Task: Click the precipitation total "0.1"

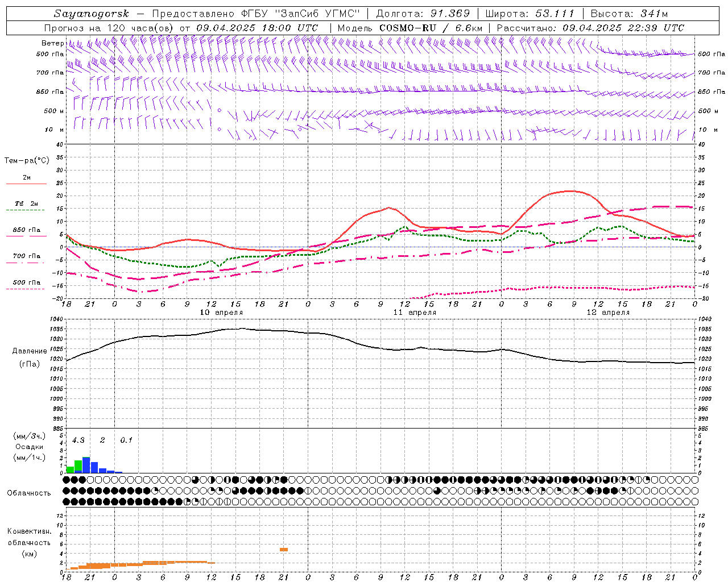Action: point(126,440)
